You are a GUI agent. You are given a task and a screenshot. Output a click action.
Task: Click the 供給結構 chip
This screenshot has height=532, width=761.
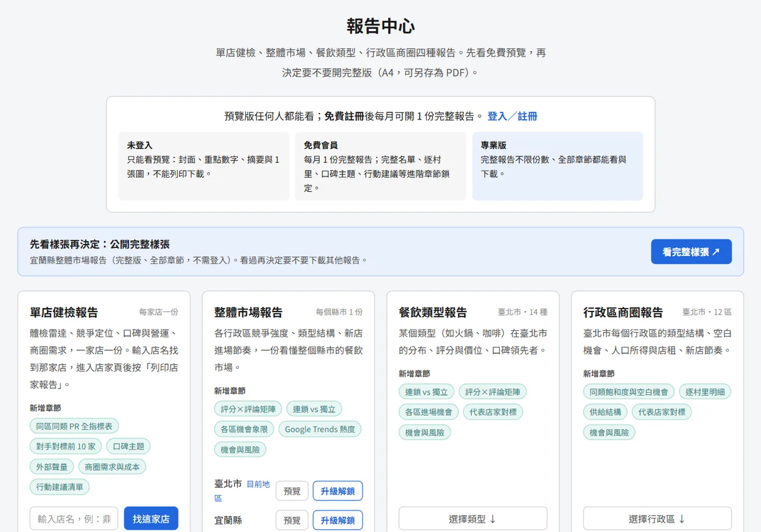(606, 412)
